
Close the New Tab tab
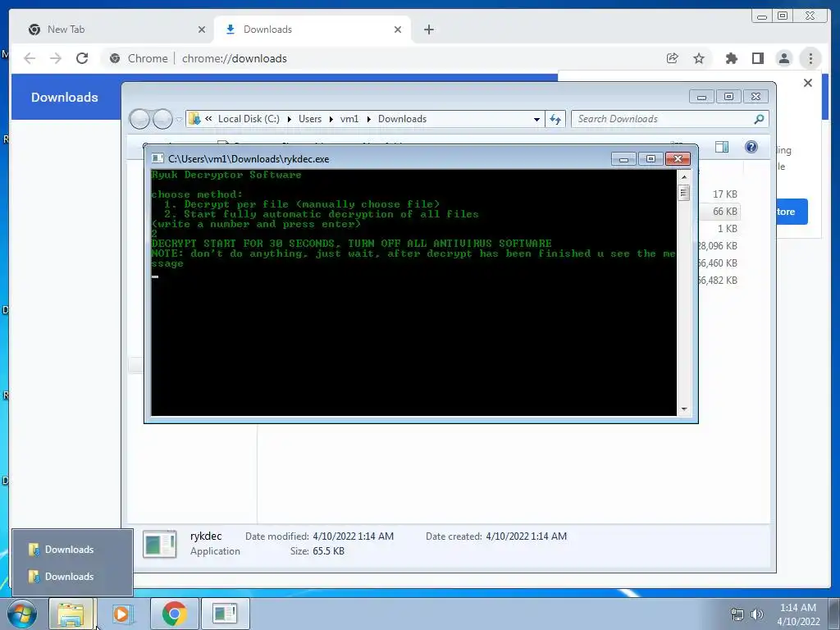tap(202, 30)
